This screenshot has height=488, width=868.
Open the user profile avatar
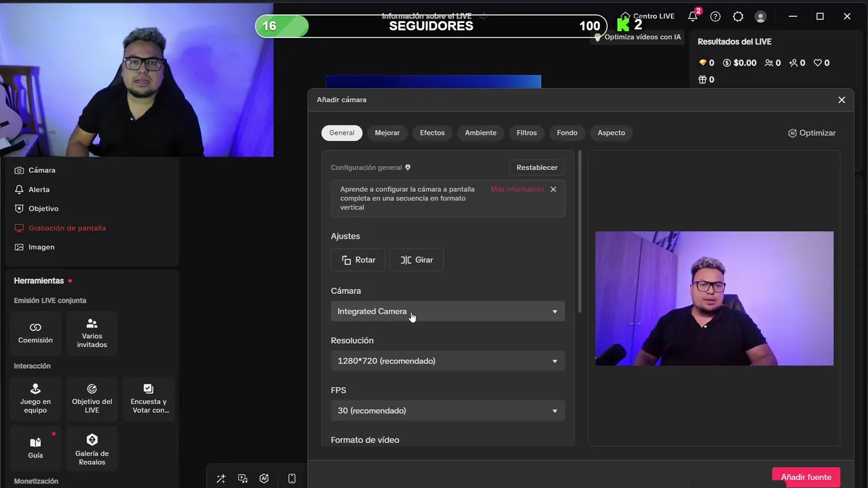point(761,16)
